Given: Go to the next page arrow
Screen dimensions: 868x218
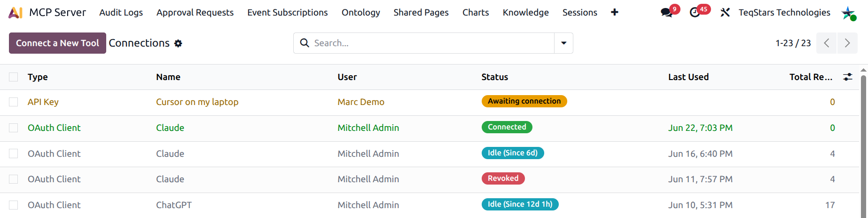Looking at the screenshot, I should [847, 43].
